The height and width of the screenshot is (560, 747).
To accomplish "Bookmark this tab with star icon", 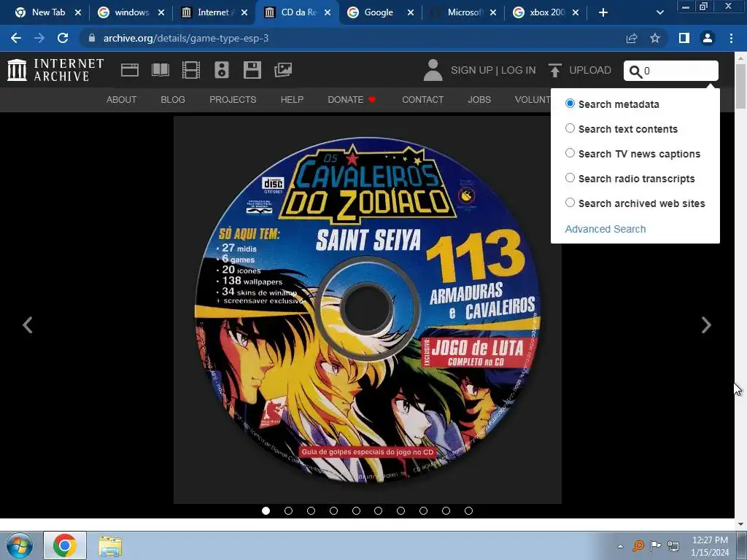I will point(655,38).
